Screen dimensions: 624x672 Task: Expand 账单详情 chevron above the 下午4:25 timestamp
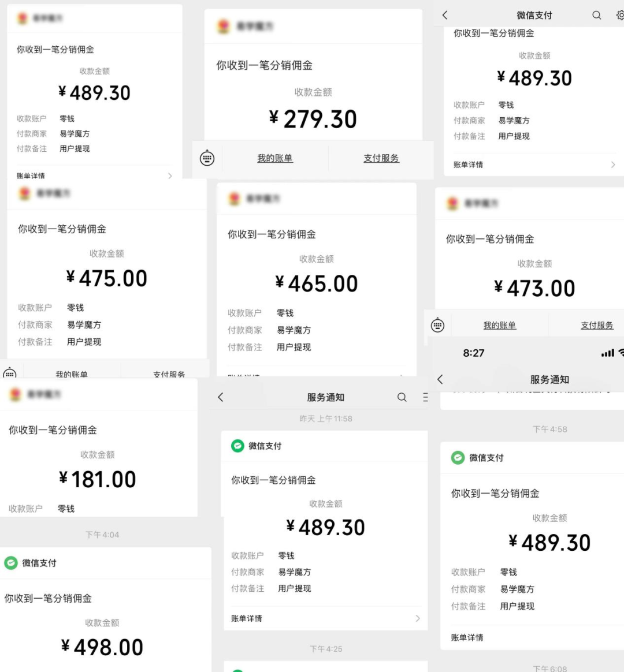click(x=418, y=618)
